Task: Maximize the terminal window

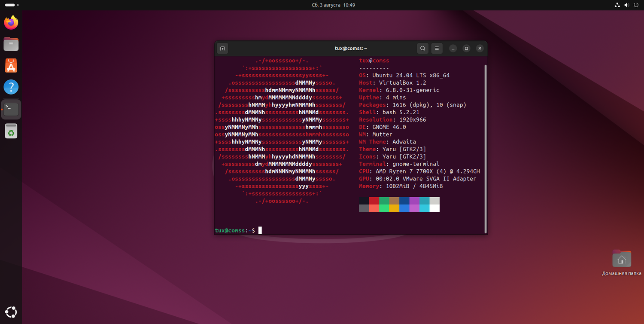Action: (466, 49)
